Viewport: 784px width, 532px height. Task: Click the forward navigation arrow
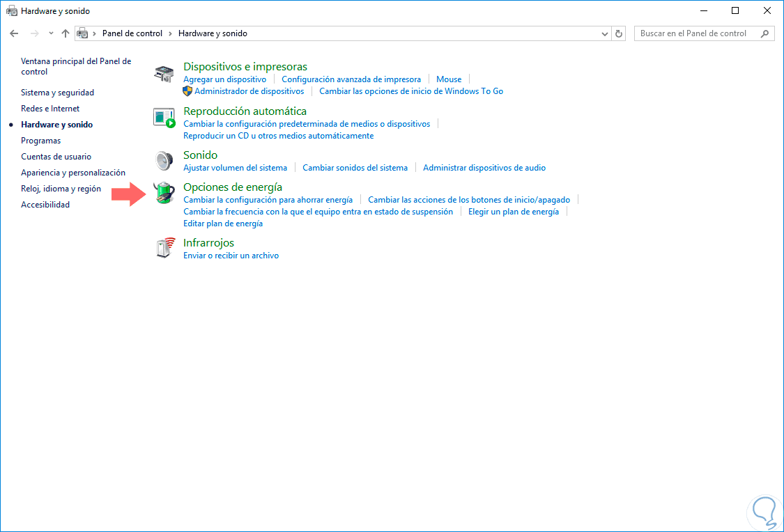coord(35,33)
